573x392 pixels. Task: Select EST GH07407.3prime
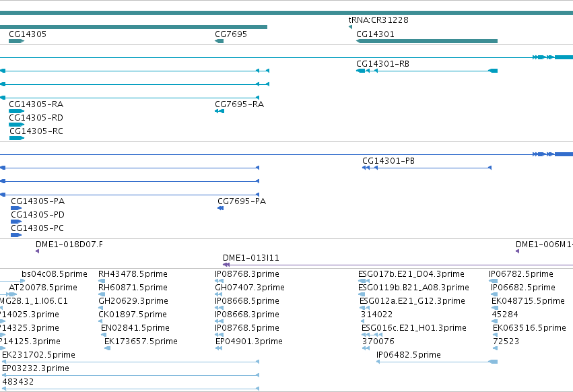(250, 288)
